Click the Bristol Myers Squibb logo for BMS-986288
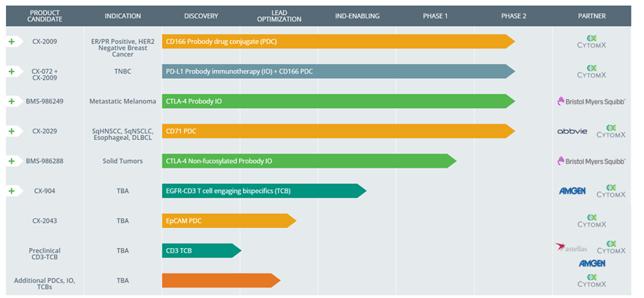The height and width of the screenshot is (298, 644). (591, 162)
